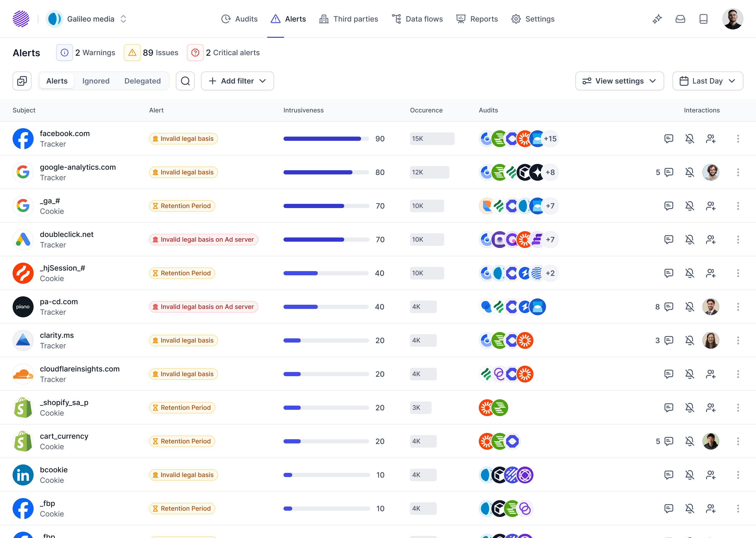Click the search magnifier icon
Image resolution: width=756 pixels, height=538 pixels.
coord(185,81)
